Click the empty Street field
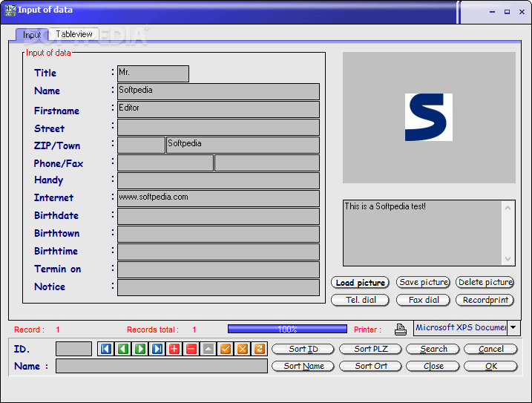 click(218, 128)
